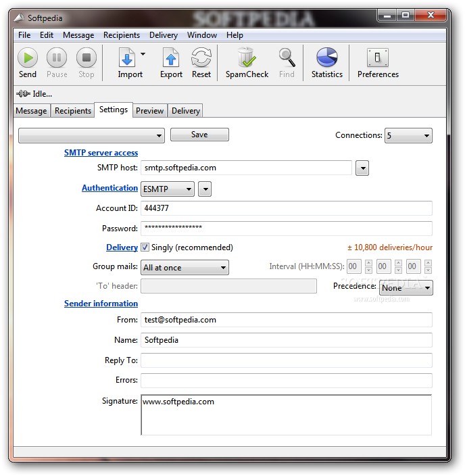Click the Save button
The width and height of the screenshot is (465, 476).
tap(199, 135)
